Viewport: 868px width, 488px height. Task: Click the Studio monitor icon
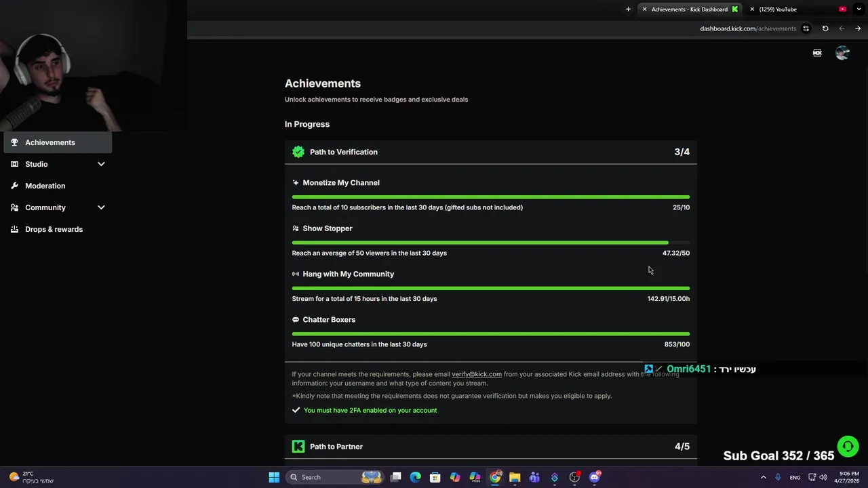pyautogui.click(x=14, y=164)
